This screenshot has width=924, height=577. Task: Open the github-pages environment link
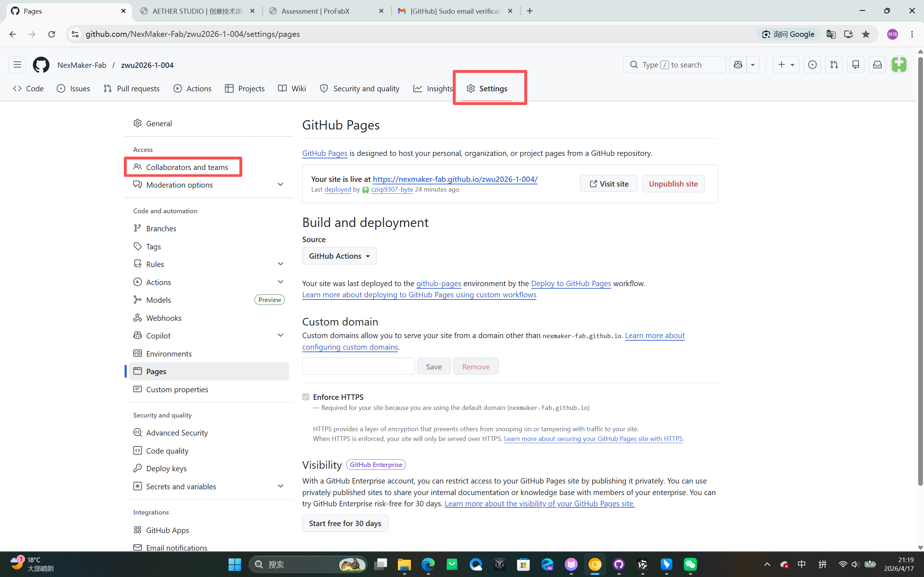click(439, 284)
